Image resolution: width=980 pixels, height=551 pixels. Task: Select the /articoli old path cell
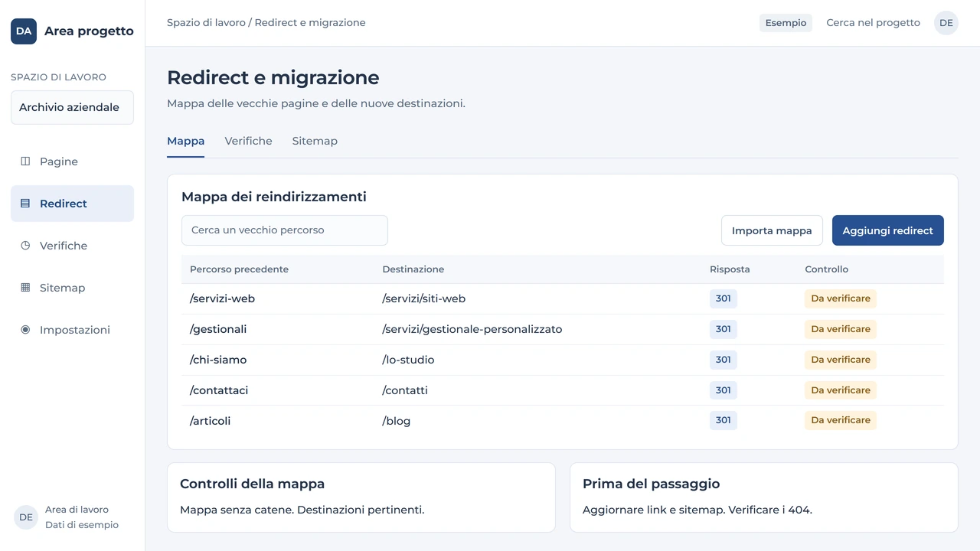[210, 421]
